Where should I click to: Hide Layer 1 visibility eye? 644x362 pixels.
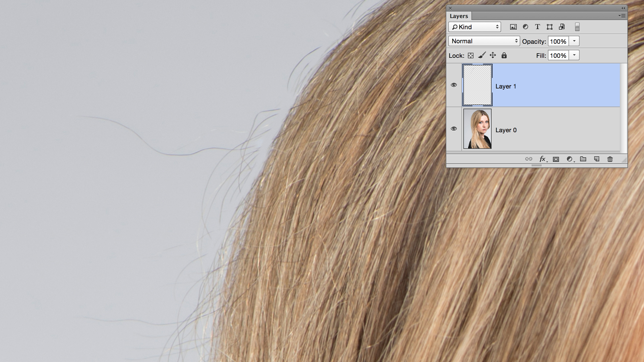tap(454, 85)
